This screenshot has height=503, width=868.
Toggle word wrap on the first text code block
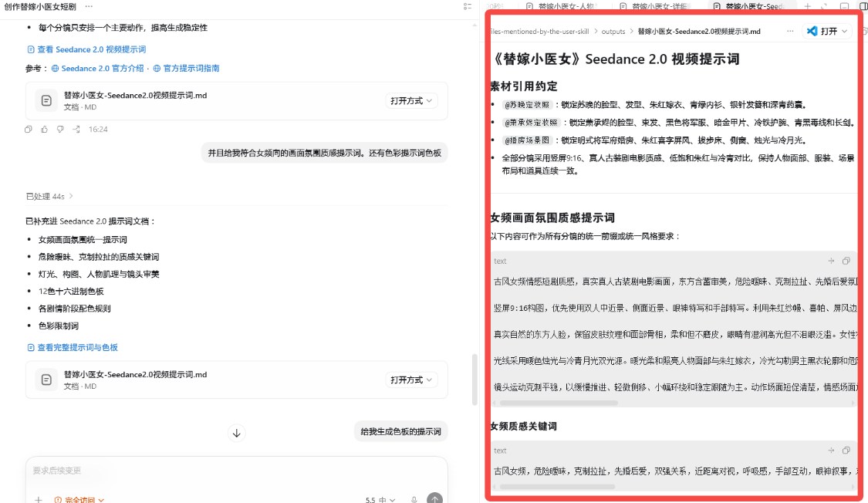click(x=831, y=262)
